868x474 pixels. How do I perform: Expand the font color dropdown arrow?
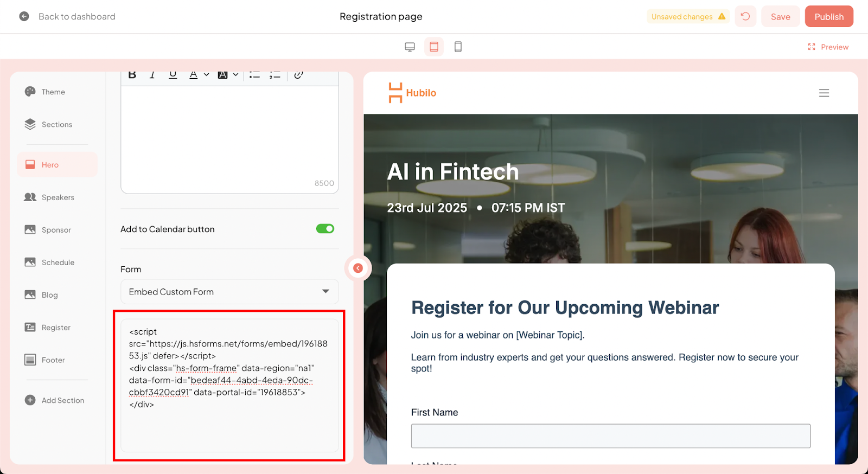(x=207, y=75)
